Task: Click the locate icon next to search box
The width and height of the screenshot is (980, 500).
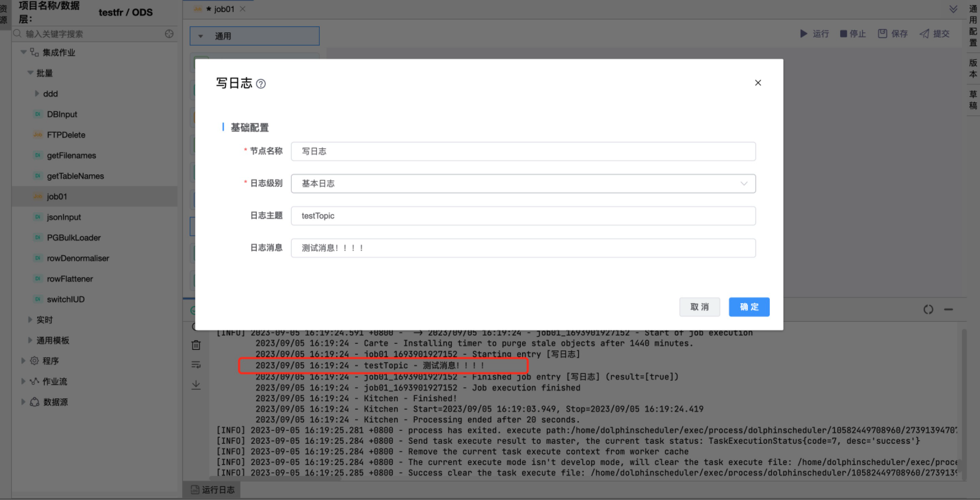Action: tap(169, 34)
